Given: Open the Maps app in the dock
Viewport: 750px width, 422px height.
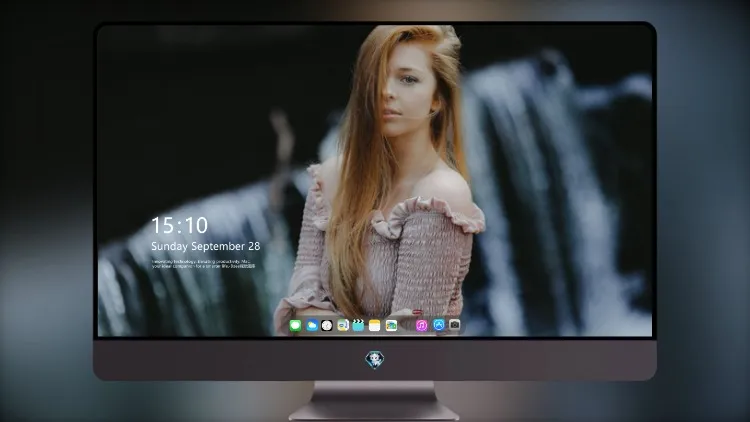Looking at the screenshot, I should click(342, 326).
